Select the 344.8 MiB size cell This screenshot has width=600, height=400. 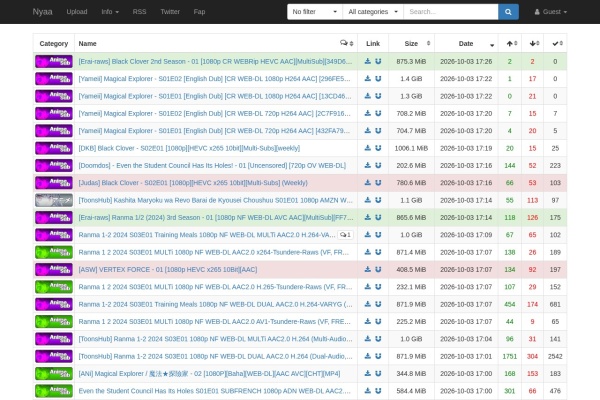tap(411, 374)
